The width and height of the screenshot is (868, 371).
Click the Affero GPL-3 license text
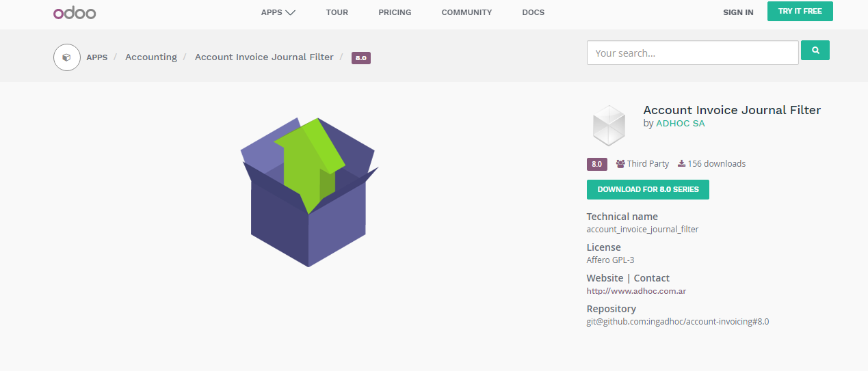coord(610,260)
